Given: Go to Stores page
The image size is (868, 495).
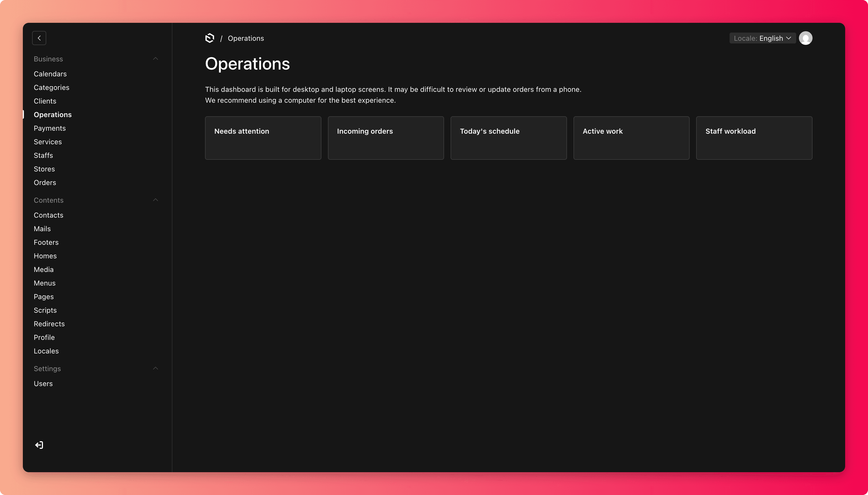Looking at the screenshot, I should 44,169.
